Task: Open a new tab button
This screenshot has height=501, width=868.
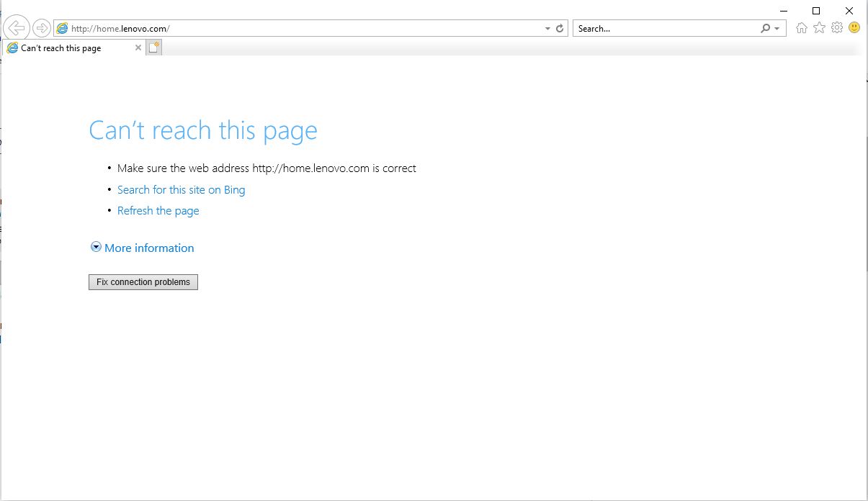Action: [x=154, y=48]
